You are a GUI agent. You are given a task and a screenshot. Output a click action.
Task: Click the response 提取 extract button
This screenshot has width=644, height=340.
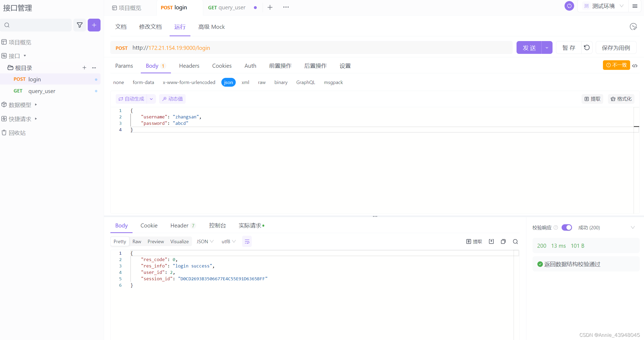(474, 242)
